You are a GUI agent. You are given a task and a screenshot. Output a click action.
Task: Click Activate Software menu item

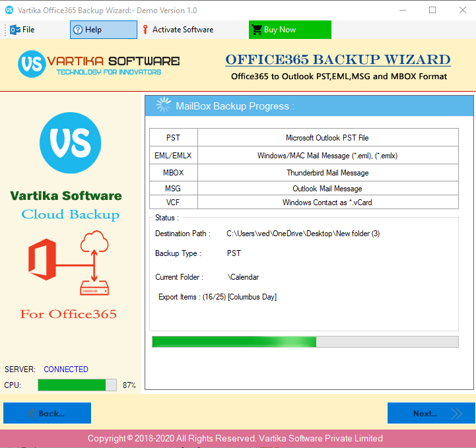click(x=178, y=30)
